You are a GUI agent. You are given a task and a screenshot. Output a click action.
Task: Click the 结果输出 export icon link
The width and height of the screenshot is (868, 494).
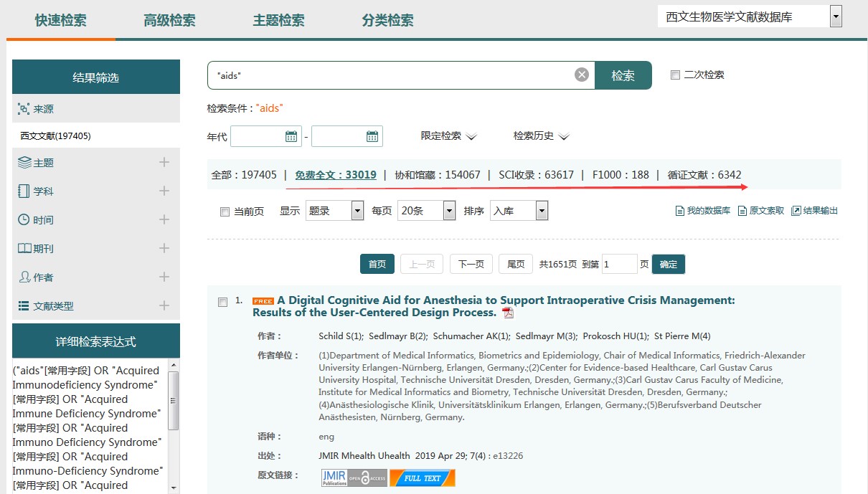point(814,211)
